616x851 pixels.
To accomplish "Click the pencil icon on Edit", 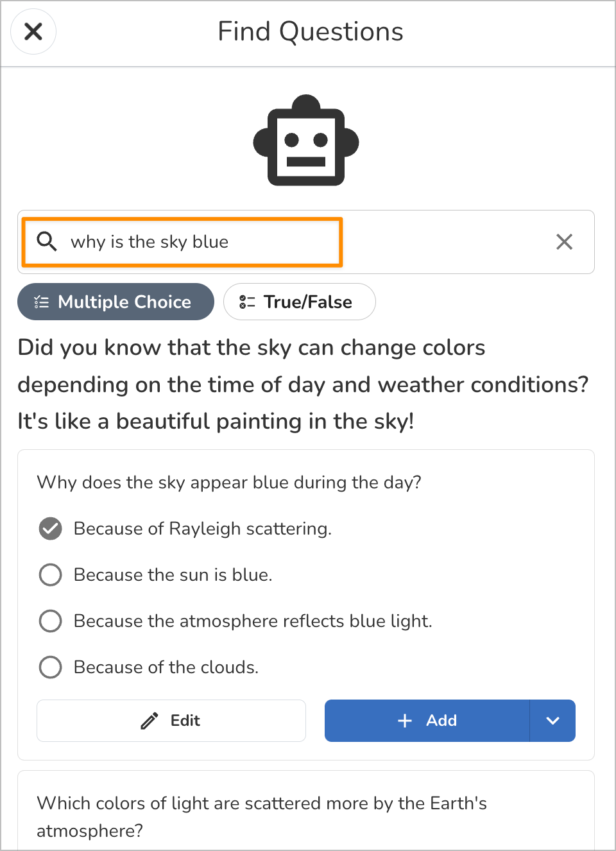I will [x=150, y=721].
